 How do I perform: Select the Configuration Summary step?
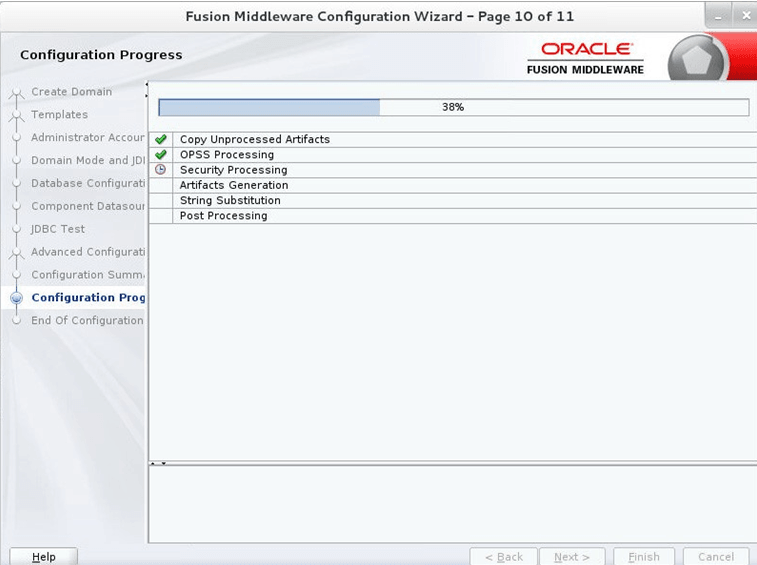click(x=88, y=275)
